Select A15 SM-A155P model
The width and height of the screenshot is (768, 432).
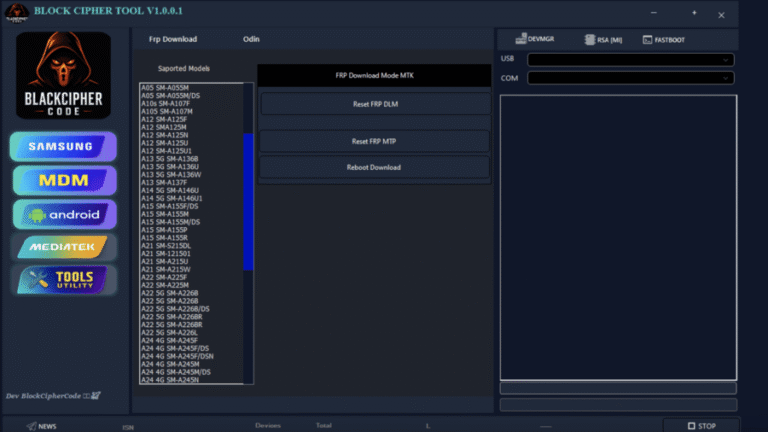[x=165, y=230]
